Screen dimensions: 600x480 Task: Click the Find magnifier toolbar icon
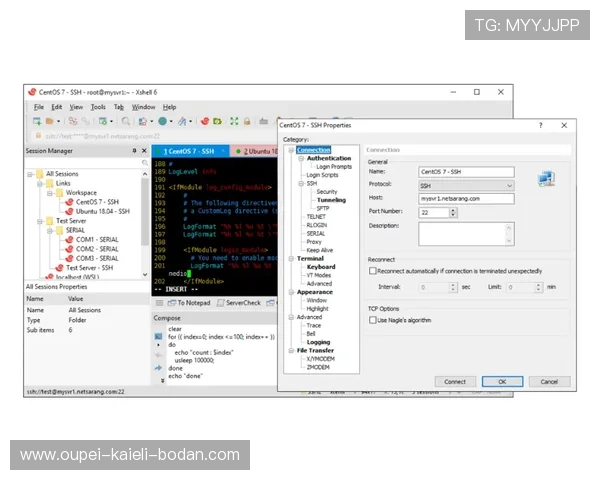click(x=126, y=121)
